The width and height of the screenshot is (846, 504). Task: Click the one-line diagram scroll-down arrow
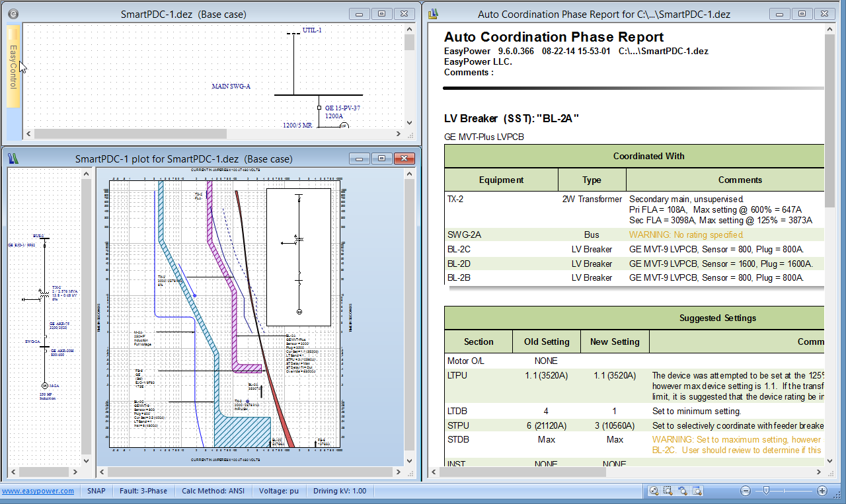(409, 122)
